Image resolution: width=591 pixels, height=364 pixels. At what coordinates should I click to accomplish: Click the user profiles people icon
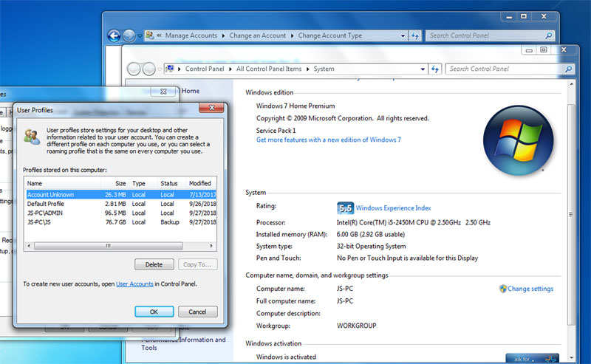click(32, 137)
